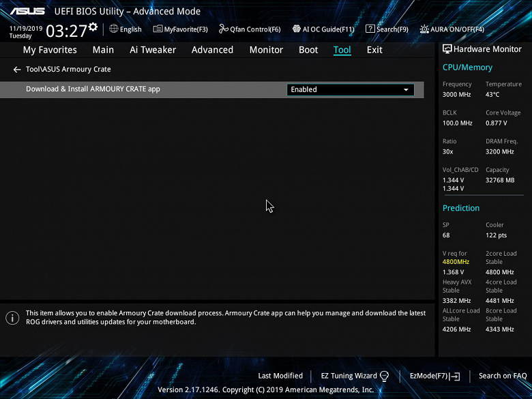Open Search on FAQ link

(x=503, y=376)
